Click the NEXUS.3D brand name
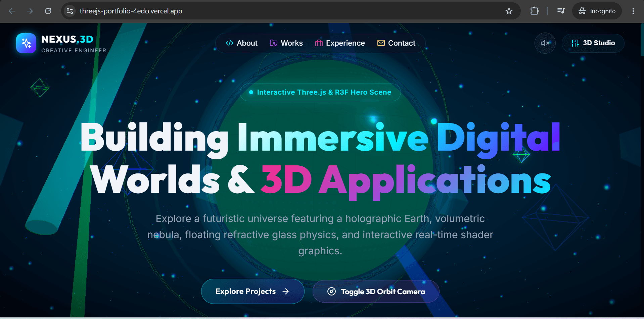The width and height of the screenshot is (644, 319). pyautogui.click(x=67, y=39)
